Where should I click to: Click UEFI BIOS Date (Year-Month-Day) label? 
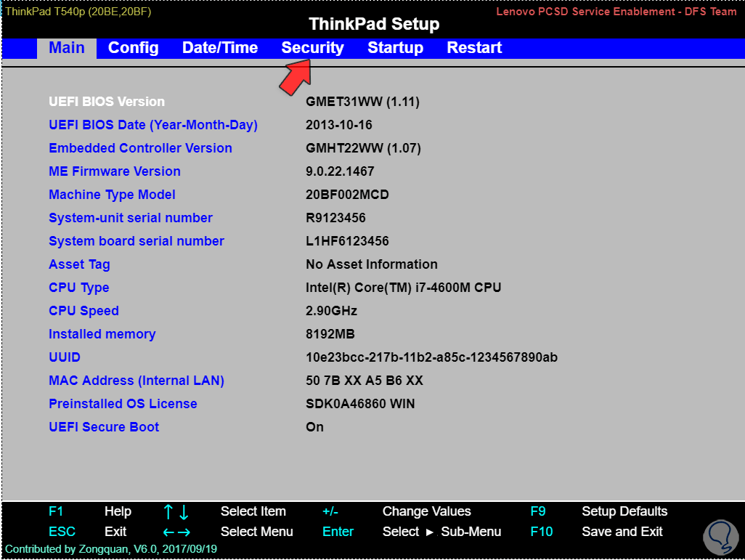coord(153,125)
